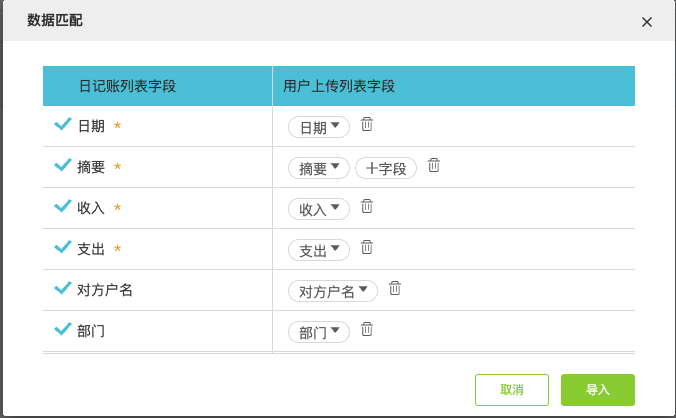676x418 pixels.
Task: Click trash icon in 摘要 row
Action: [x=434, y=165]
